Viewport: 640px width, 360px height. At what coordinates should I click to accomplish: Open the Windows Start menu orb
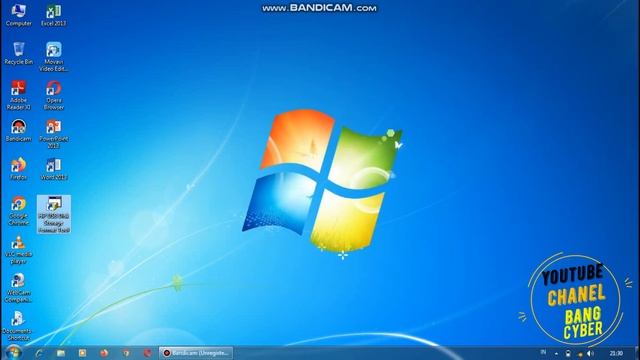[x=13, y=353]
